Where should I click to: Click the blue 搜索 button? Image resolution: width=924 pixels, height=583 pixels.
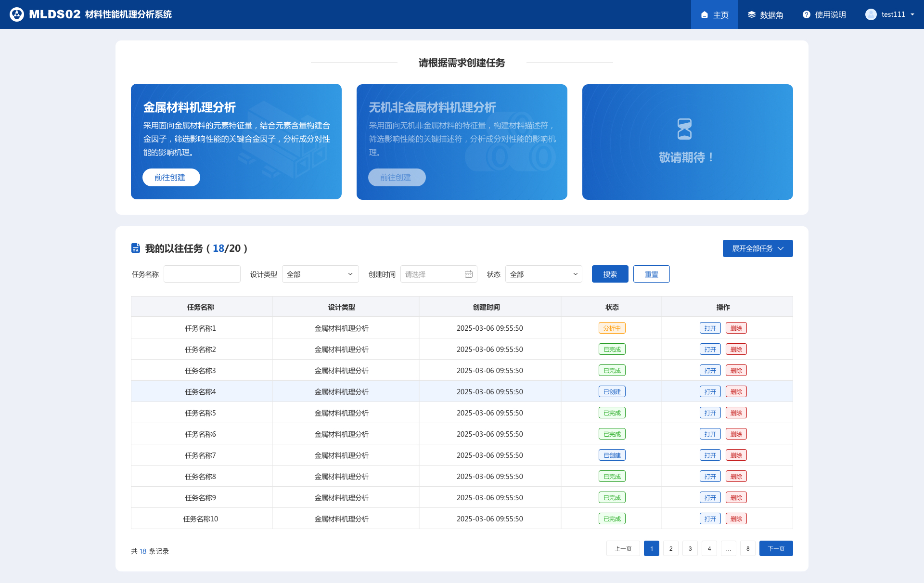point(610,274)
